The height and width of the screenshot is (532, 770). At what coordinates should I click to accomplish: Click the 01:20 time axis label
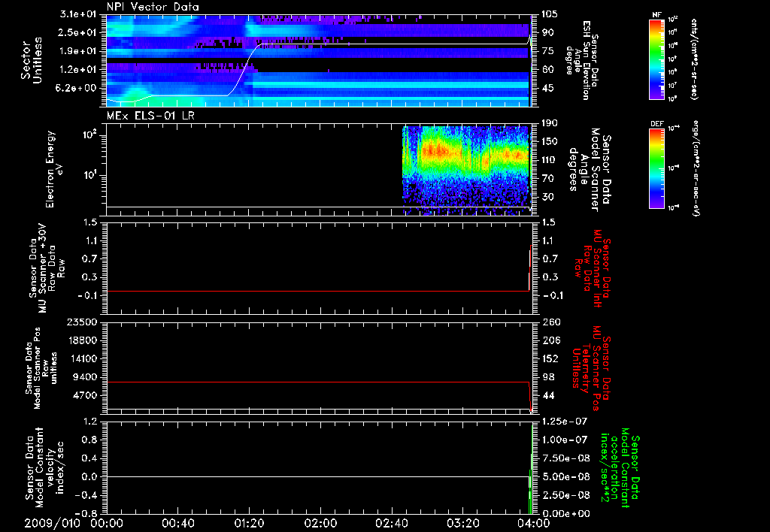tap(249, 522)
